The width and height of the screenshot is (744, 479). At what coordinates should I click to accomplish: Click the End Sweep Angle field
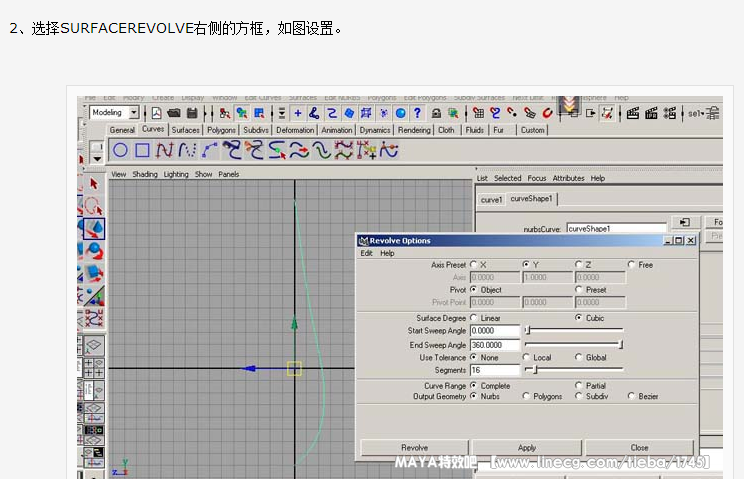[495, 344]
